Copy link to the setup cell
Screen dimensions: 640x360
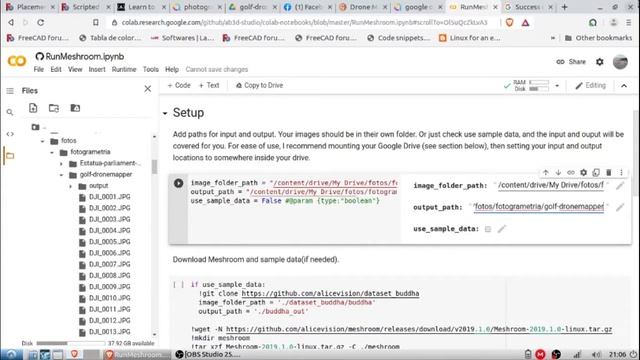(571, 173)
